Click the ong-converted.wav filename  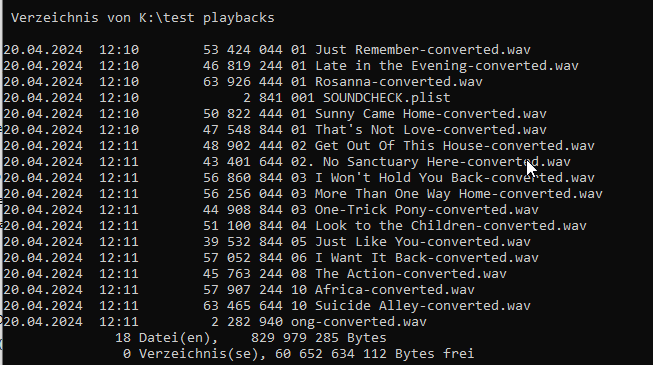coord(359,322)
